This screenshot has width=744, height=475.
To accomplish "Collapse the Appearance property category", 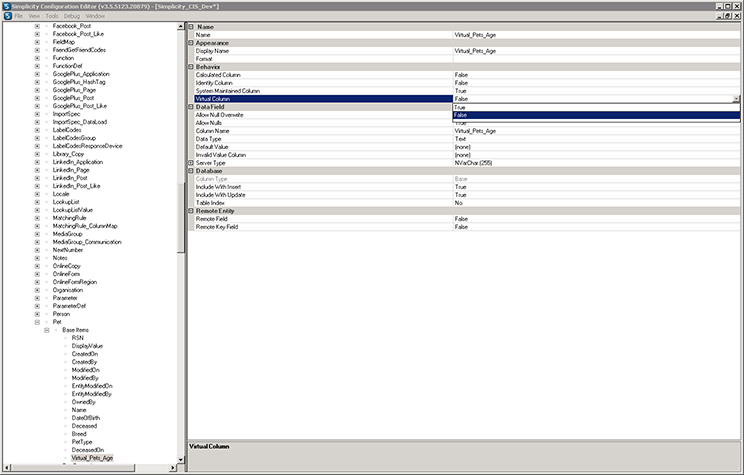I will tap(191, 43).
